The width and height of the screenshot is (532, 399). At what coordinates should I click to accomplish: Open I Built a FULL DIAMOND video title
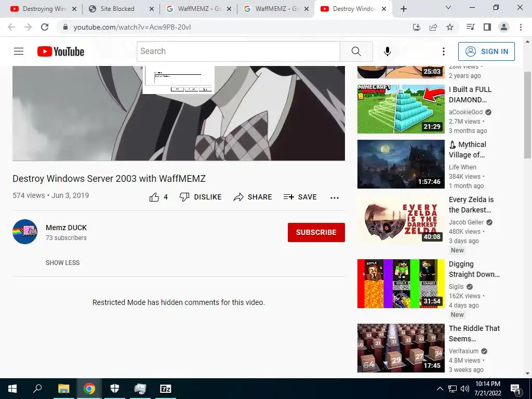point(470,95)
